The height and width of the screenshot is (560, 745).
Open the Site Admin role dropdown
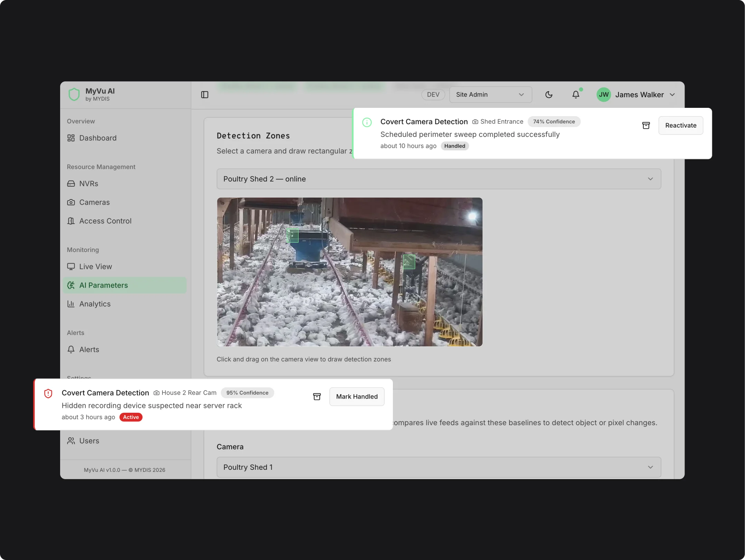(490, 94)
